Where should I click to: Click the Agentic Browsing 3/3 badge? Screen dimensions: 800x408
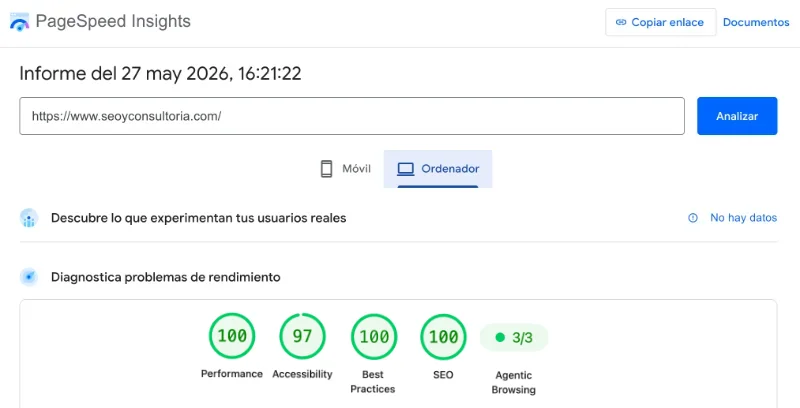pyautogui.click(x=514, y=338)
